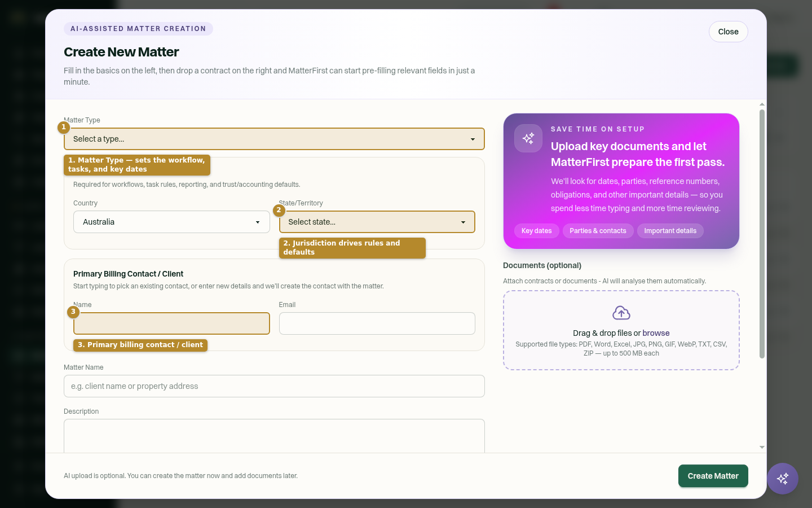The height and width of the screenshot is (508, 812).
Task: Close the Create New Matter dialog
Action: click(x=728, y=32)
